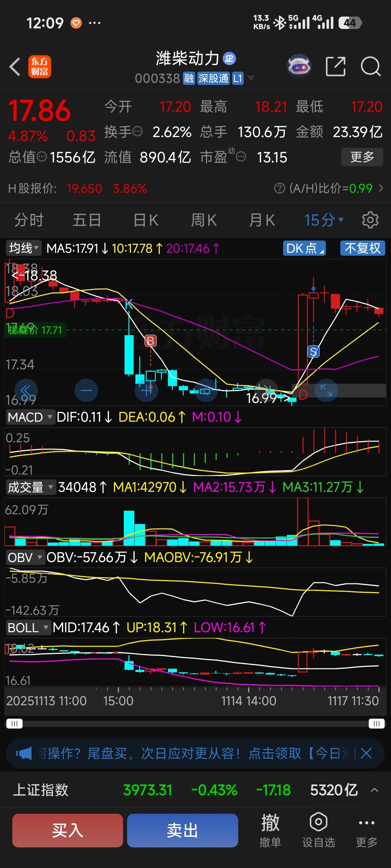Tap the blue 卖出 button

[x=182, y=830]
